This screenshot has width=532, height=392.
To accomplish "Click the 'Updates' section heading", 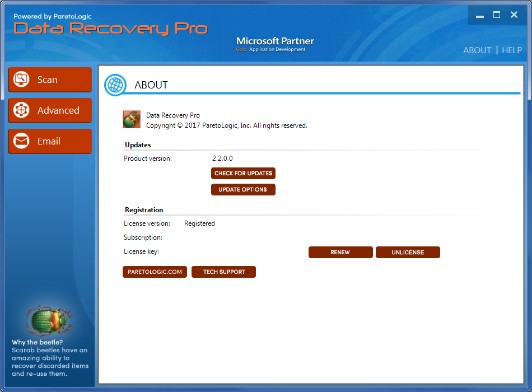I will point(138,145).
